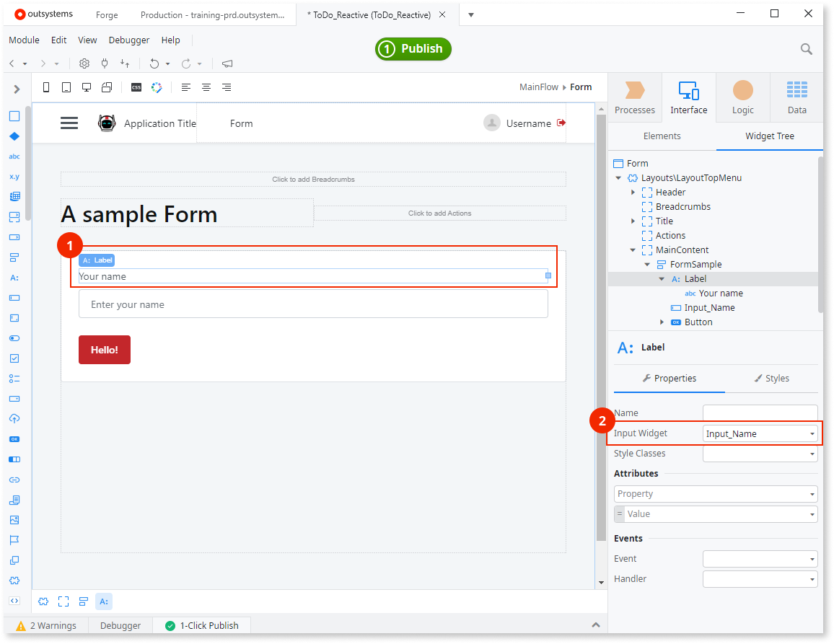Switch to the Styles tab

771,378
